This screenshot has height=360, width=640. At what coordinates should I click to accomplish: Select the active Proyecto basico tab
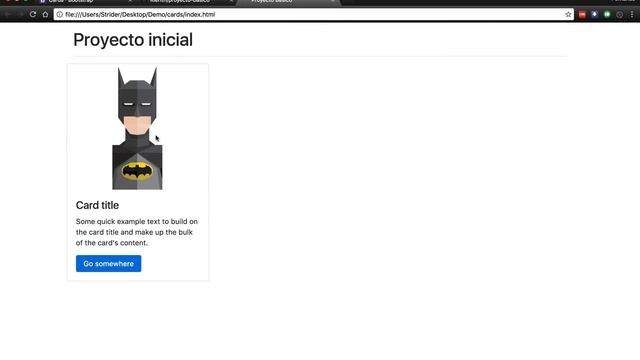(289, 2)
